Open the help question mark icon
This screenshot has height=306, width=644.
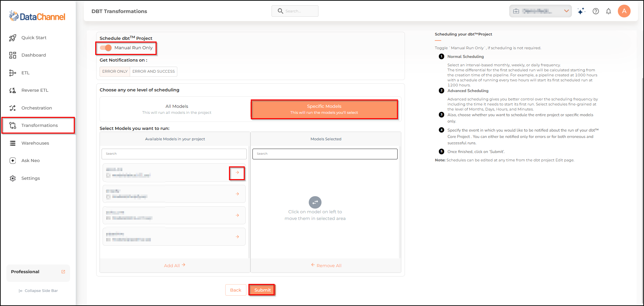596,11
